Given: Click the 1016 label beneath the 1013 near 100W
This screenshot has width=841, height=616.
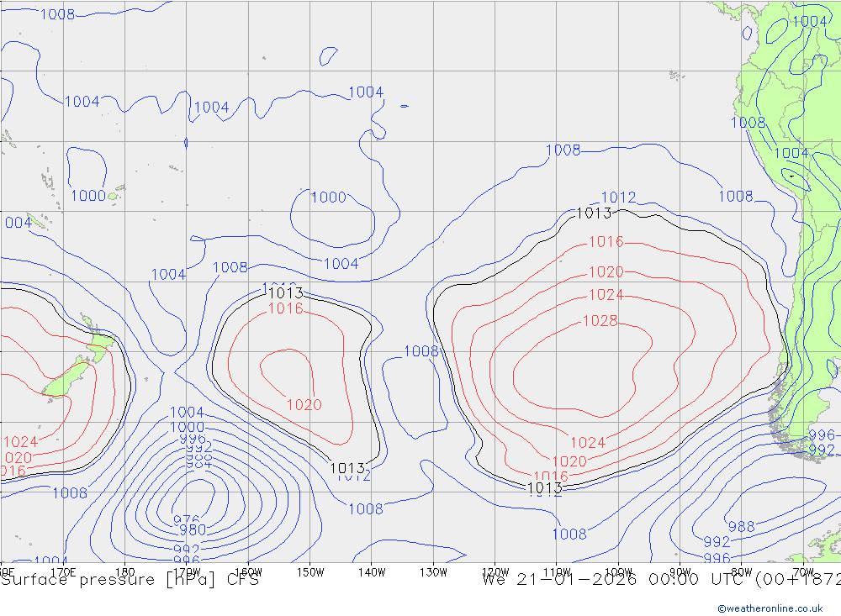Looking at the screenshot, I should tap(606, 242).
